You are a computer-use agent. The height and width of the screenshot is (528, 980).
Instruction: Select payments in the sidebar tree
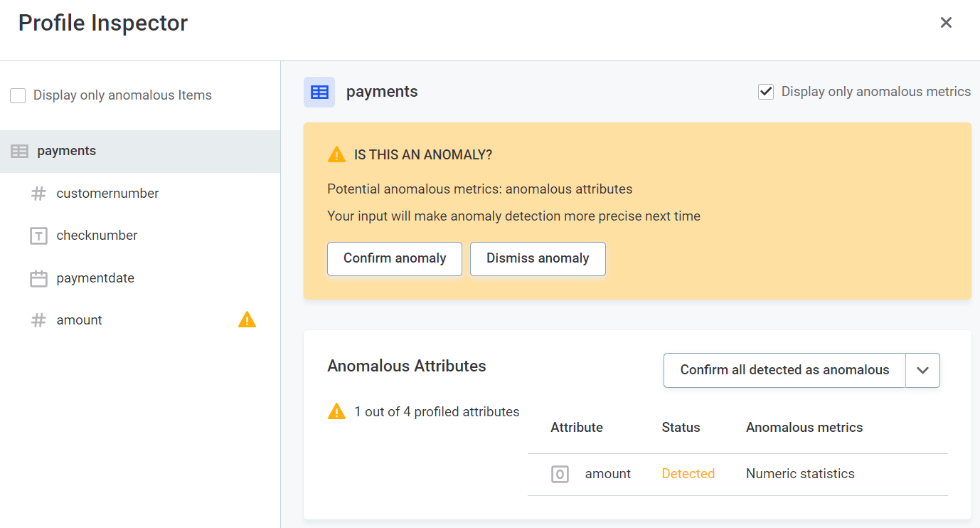(x=67, y=151)
